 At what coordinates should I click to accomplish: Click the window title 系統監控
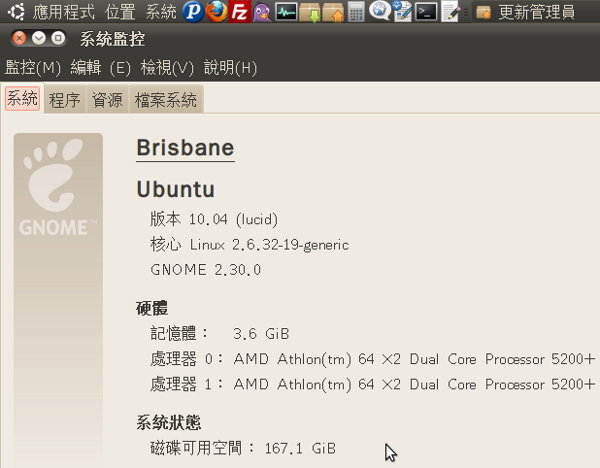tap(112, 39)
